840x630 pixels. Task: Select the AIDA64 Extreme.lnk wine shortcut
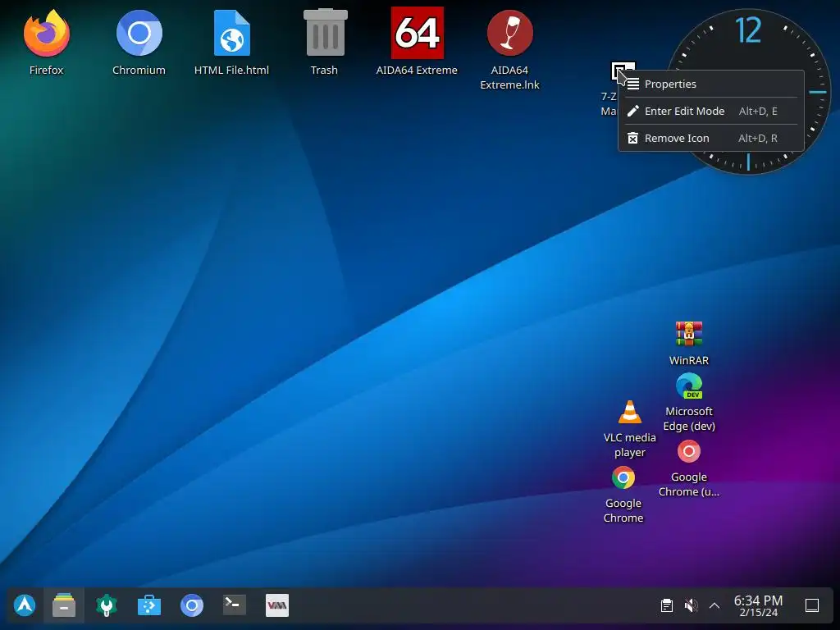[509, 33]
